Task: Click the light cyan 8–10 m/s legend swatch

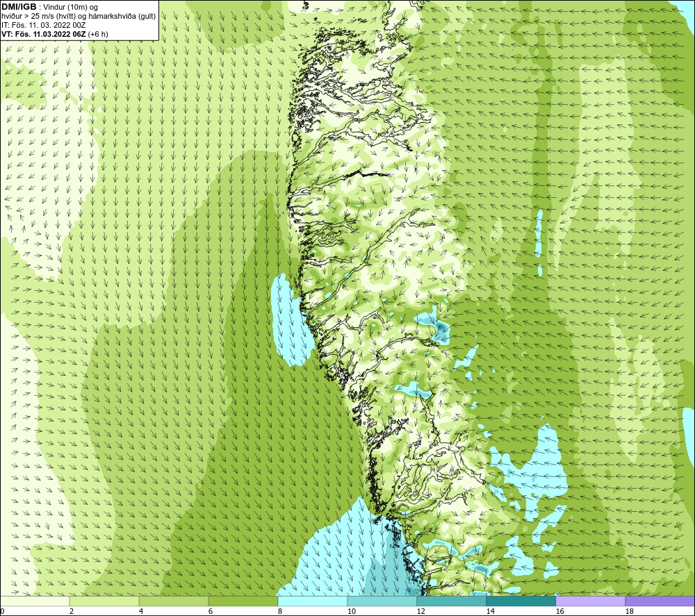Action: coord(313,601)
